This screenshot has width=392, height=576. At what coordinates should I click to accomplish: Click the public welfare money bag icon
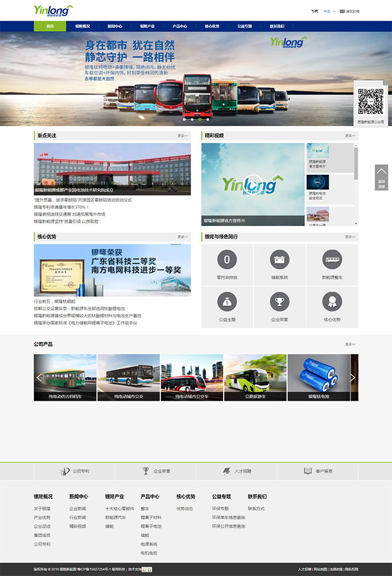pos(227,302)
